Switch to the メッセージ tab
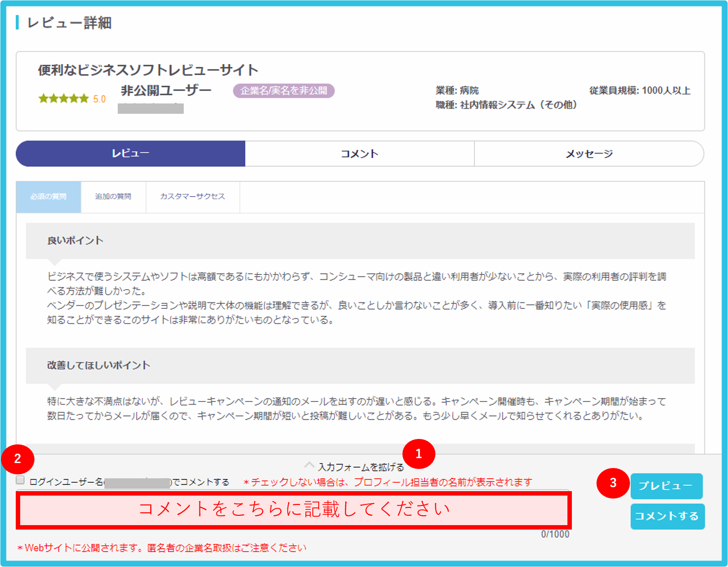 (x=589, y=153)
